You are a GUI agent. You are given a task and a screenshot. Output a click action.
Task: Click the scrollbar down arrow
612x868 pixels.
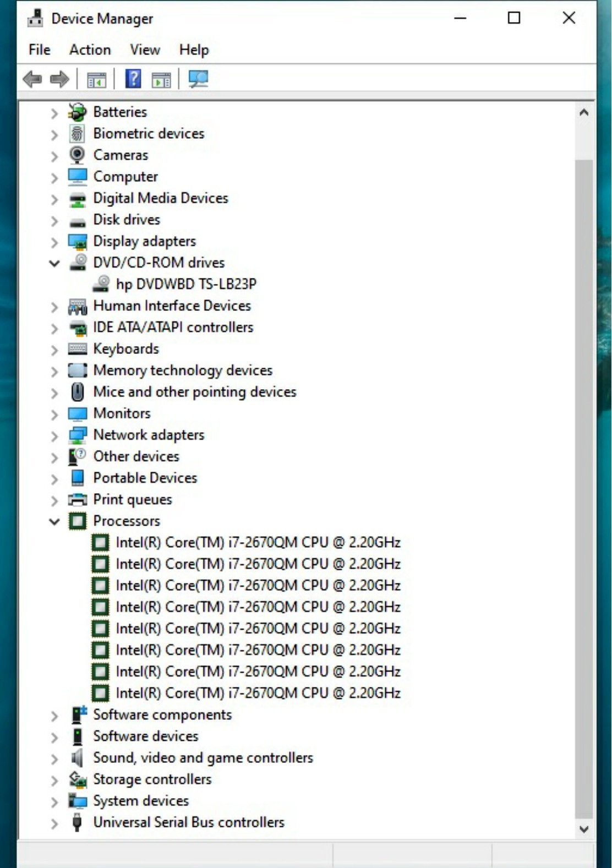coord(584,829)
